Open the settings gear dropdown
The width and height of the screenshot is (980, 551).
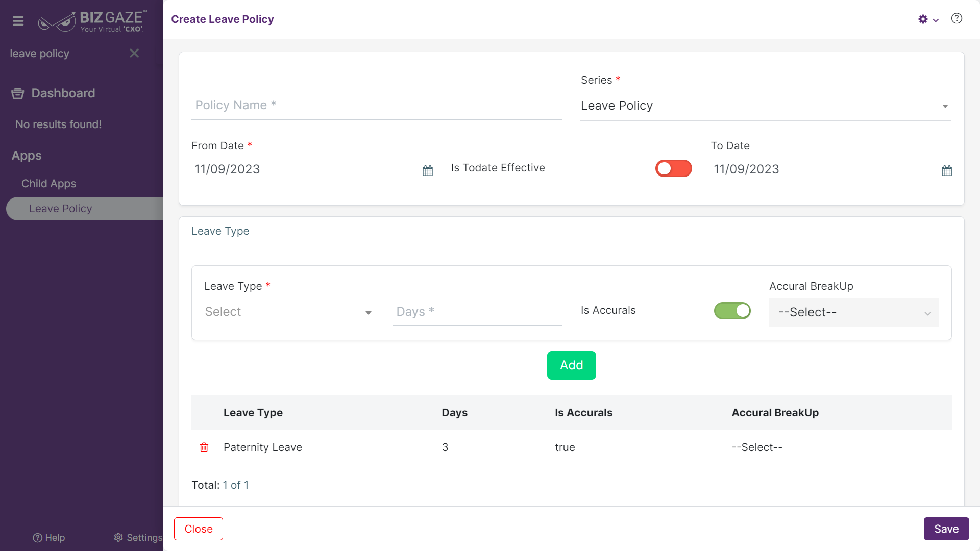point(923,19)
